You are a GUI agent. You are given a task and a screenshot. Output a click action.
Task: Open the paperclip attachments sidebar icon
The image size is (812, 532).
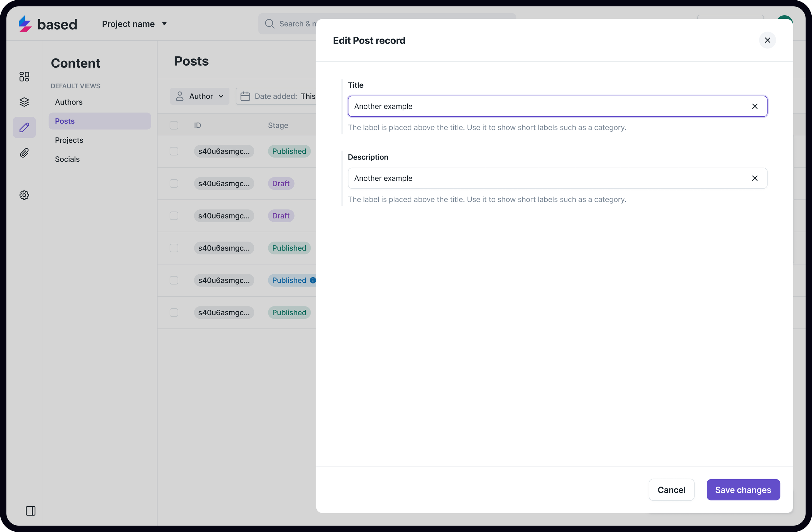24,153
